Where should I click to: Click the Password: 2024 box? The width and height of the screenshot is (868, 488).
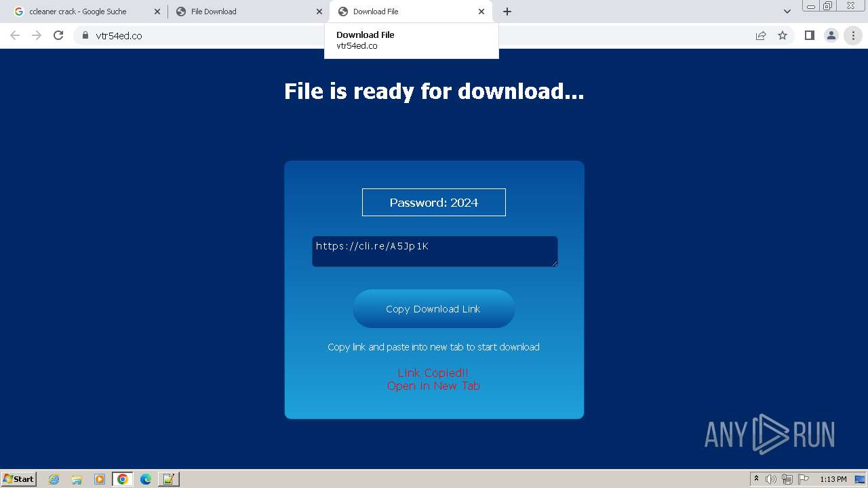click(434, 203)
